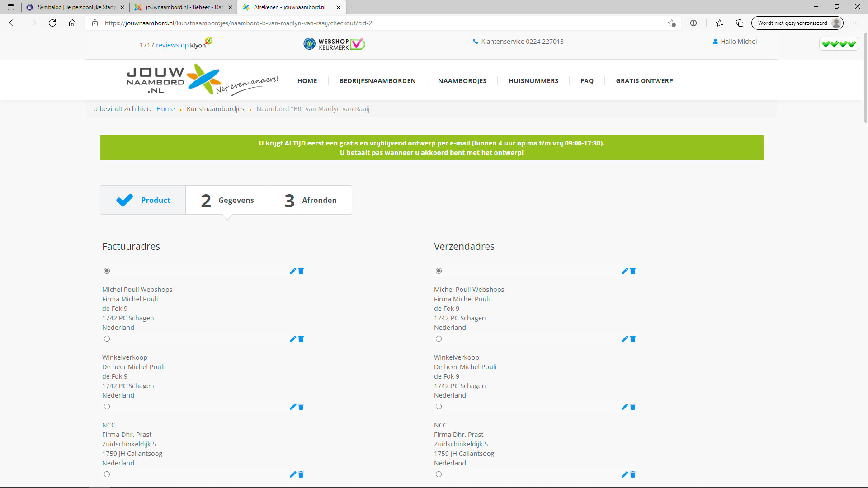Screen dimensions: 868x488
Task: Edit the Verzendadres NCC address
Action: 625,407
